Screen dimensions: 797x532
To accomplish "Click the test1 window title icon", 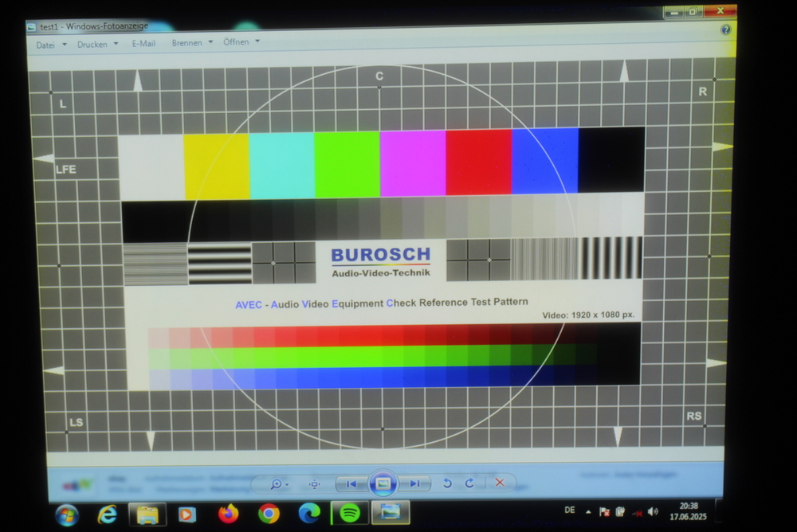I will (32, 27).
